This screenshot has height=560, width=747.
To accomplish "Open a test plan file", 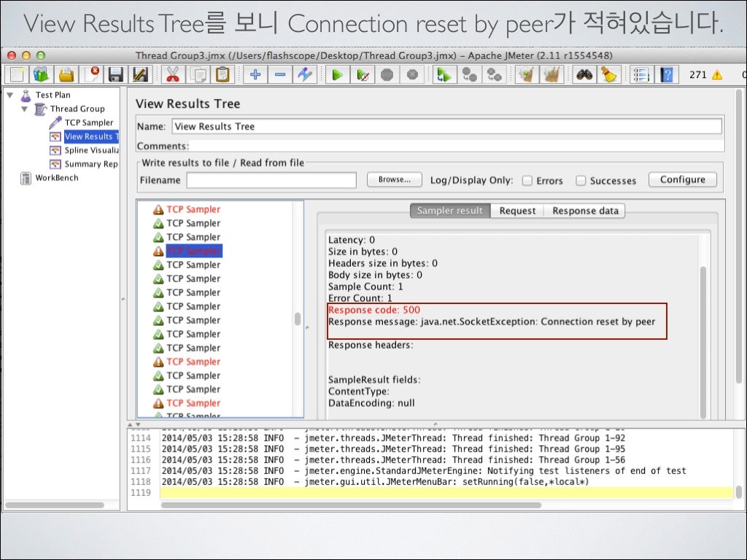I will tap(66, 75).
